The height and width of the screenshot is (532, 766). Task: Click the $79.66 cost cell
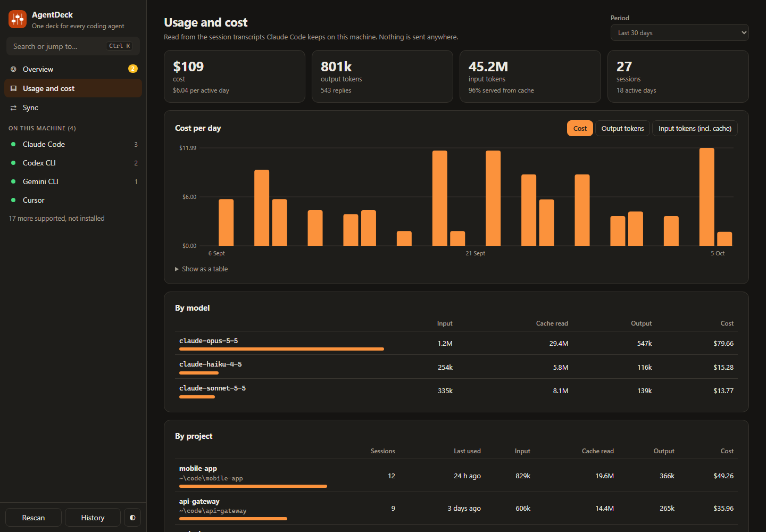(x=723, y=343)
